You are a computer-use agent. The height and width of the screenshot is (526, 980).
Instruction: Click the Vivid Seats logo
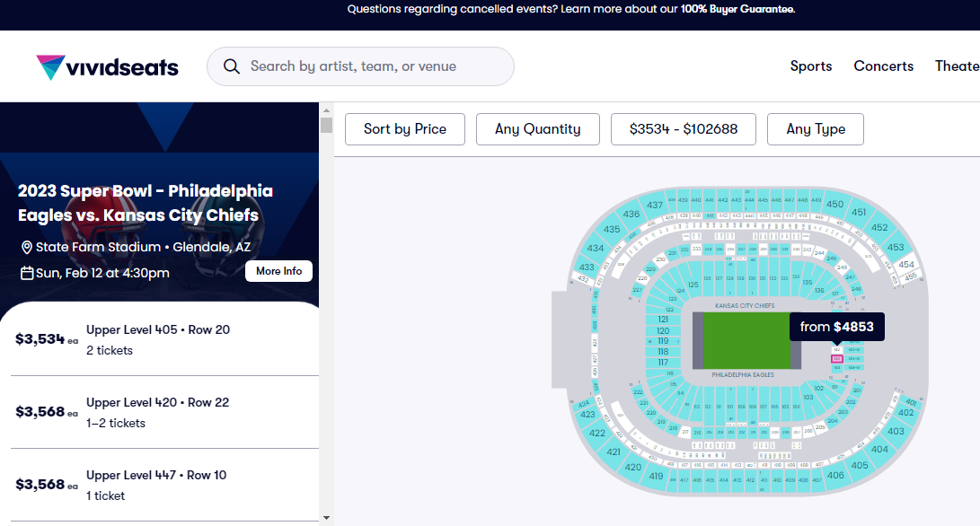click(107, 67)
